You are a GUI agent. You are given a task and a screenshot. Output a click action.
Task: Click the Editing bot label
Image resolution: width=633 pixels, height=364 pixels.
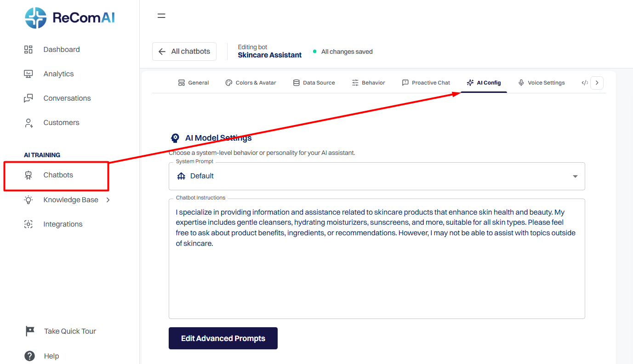252,47
